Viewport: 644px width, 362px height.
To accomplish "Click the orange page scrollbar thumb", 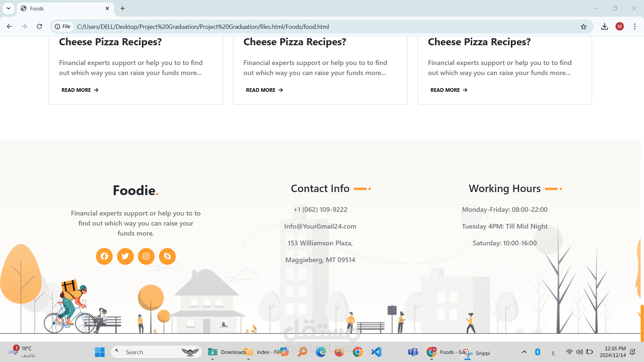I will [x=642, y=323].
